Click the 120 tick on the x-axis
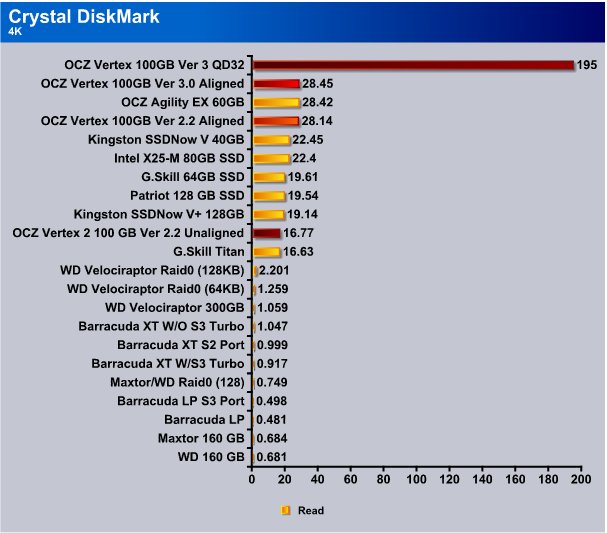The height and width of the screenshot is (533, 607). (449, 479)
